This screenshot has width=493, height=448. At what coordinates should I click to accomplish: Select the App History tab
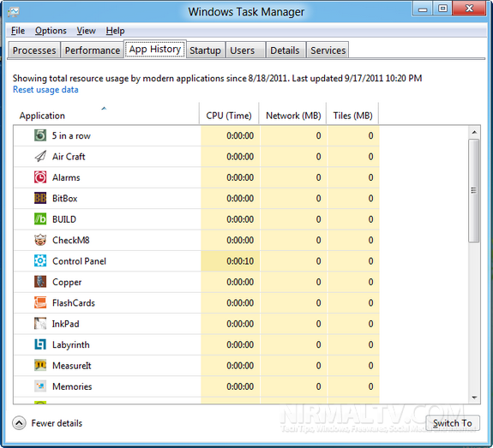[155, 49]
